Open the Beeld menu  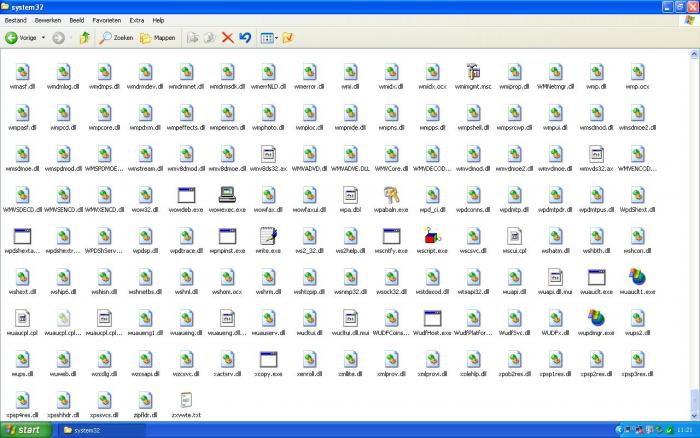[x=77, y=21]
